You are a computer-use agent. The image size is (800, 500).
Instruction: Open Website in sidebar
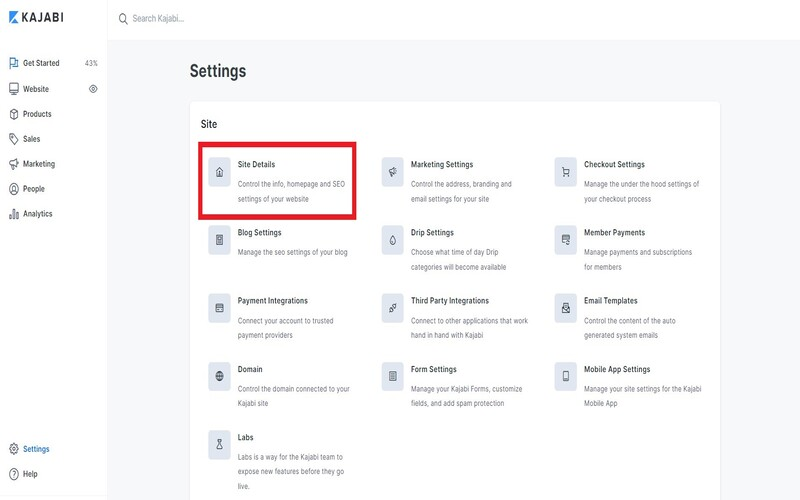point(36,89)
